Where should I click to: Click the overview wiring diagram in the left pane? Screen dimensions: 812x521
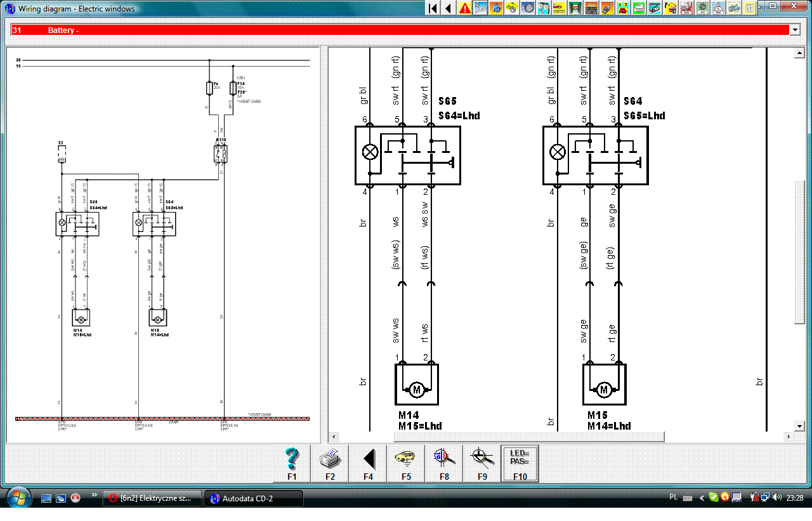coord(163,244)
